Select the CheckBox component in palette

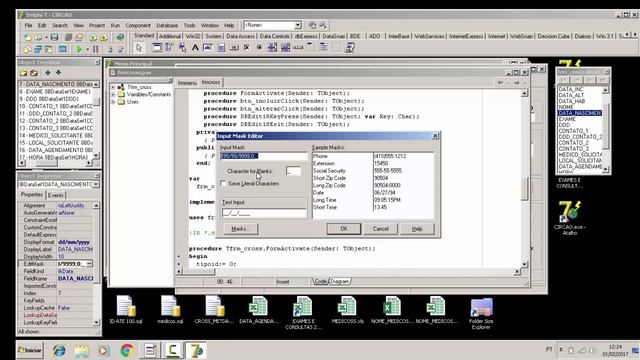(x=247, y=48)
